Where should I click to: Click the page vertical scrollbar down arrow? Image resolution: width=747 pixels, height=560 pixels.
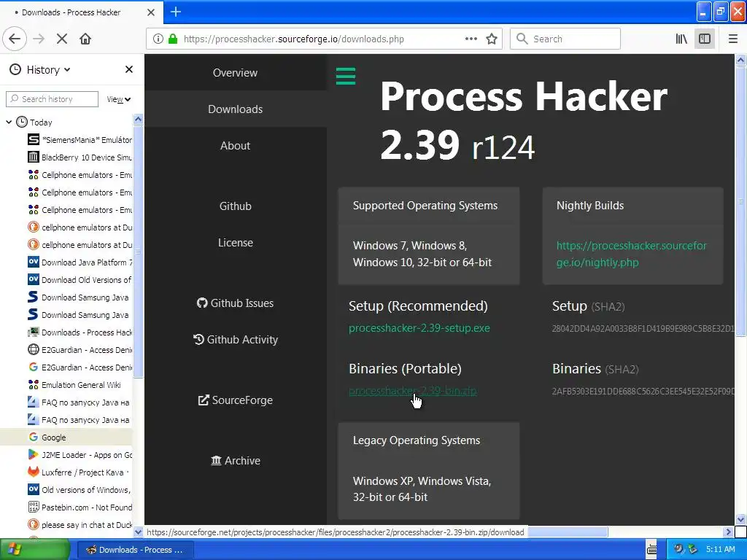740,519
